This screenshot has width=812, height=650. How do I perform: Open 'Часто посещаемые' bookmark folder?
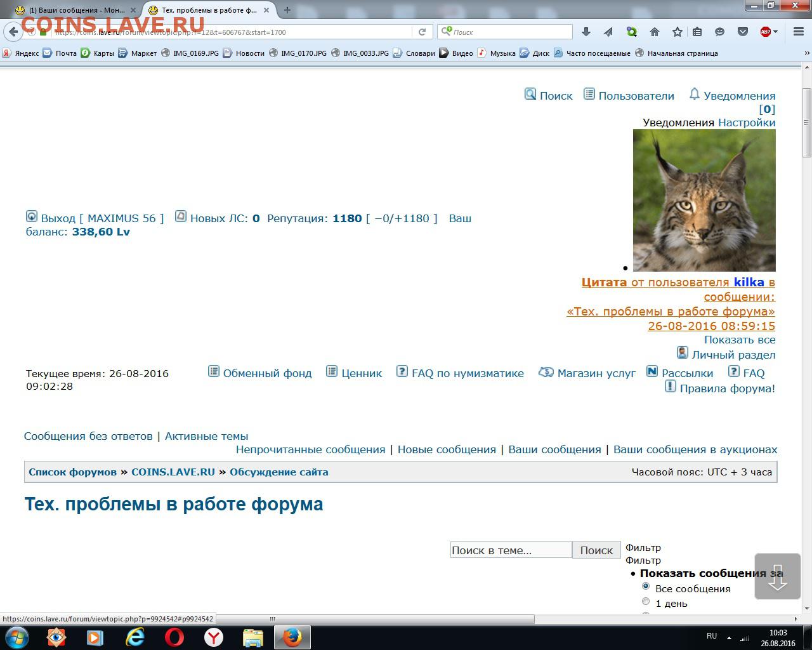point(592,53)
